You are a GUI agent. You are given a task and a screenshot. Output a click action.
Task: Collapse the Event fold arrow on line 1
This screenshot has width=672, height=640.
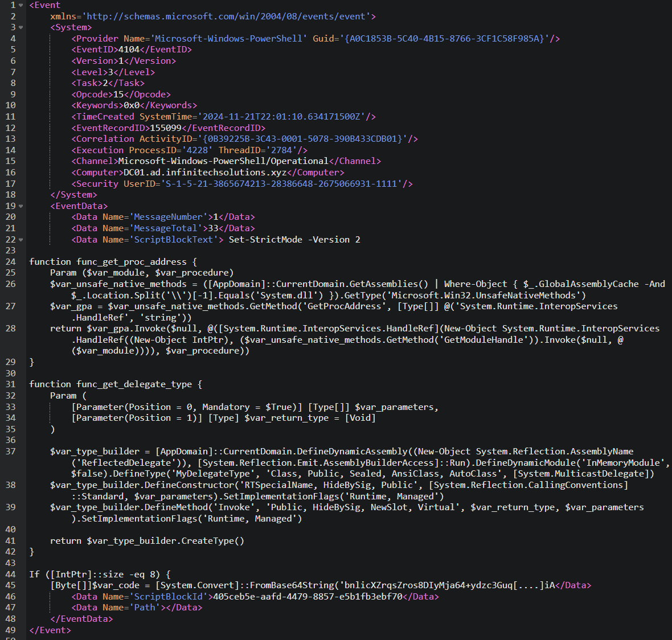click(21, 5)
